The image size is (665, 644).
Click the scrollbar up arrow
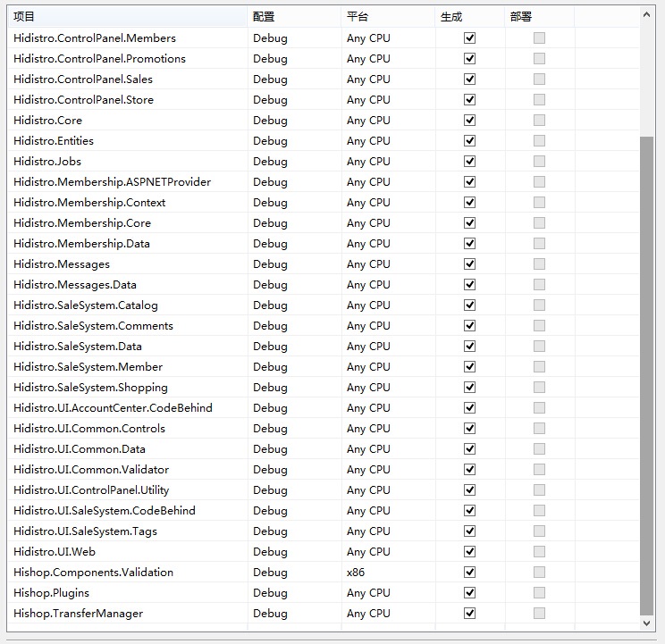tap(646, 15)
